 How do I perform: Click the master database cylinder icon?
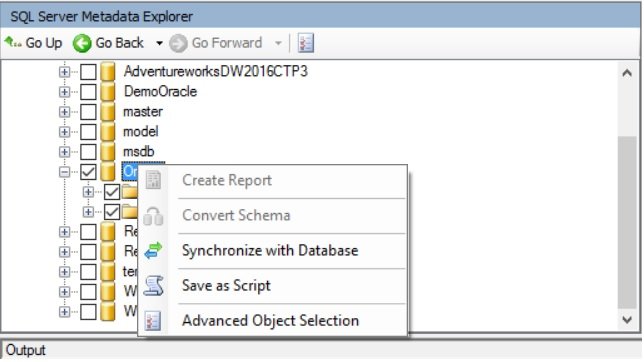point(108,111)
